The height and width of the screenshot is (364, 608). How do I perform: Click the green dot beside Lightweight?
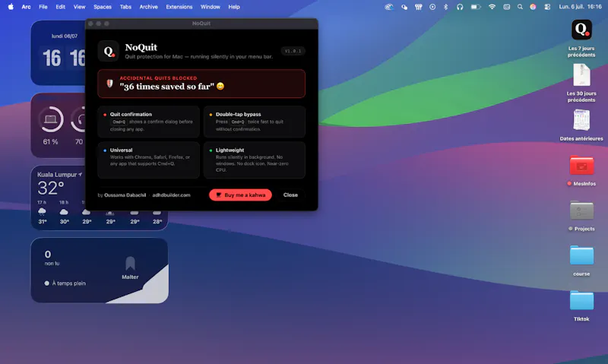211,150
